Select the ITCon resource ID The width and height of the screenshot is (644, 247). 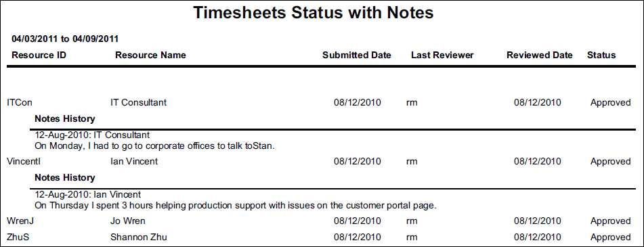20,103
